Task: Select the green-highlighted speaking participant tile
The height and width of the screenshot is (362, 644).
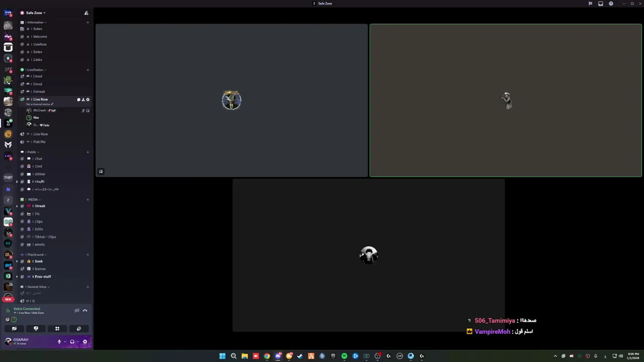Action: coord(506,101)
